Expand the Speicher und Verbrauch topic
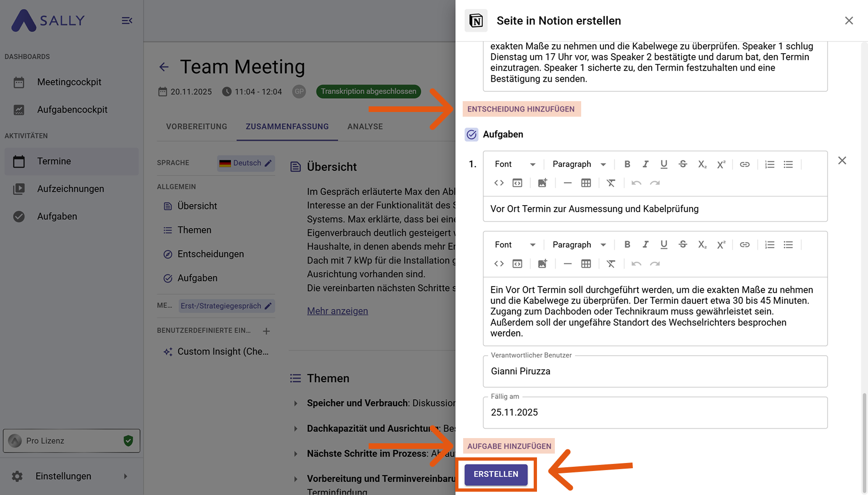The width and height of the screenshot is (868, 495). pyautogui.click(x=296, y=403)
